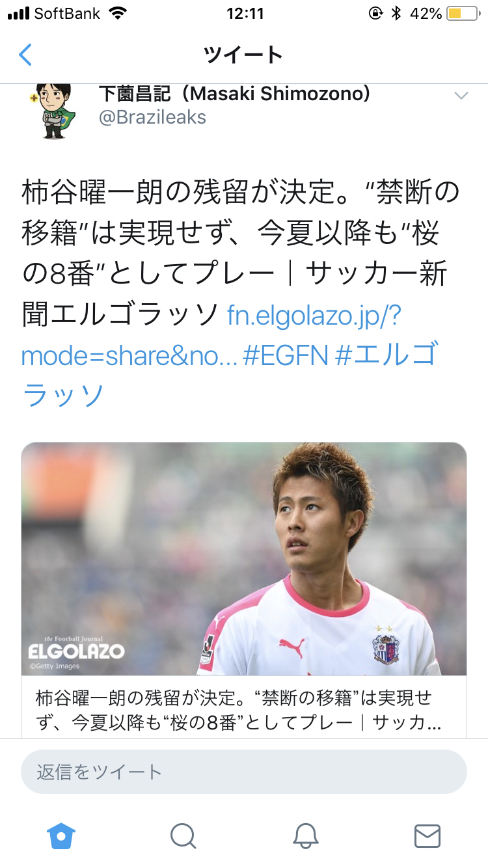Tap the 12:11 clock in status bar
This screenshot has width=488, height=868.
point(245,13)
